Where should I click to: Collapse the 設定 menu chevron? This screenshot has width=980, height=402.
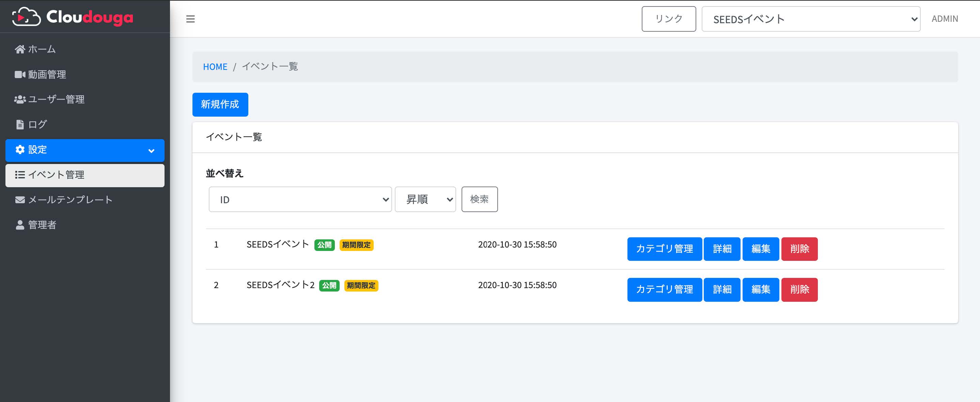coord(152,151)
